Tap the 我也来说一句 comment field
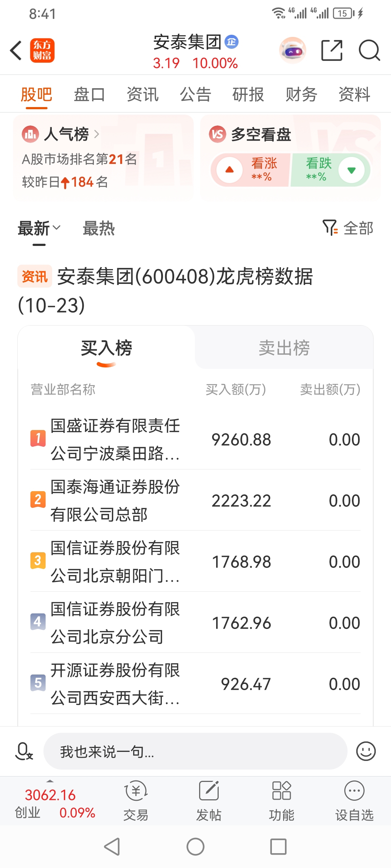 [195, 751]
